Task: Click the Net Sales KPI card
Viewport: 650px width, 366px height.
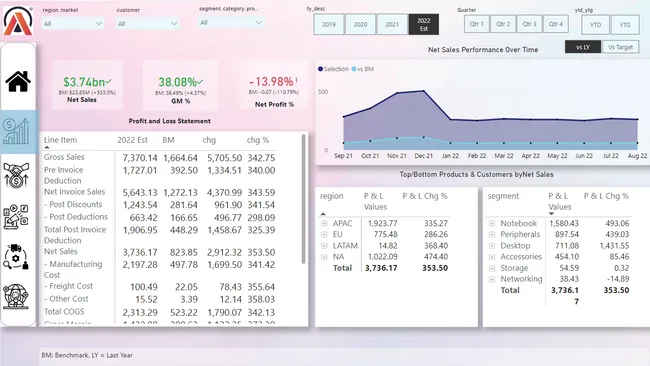Action: [87, 85]
